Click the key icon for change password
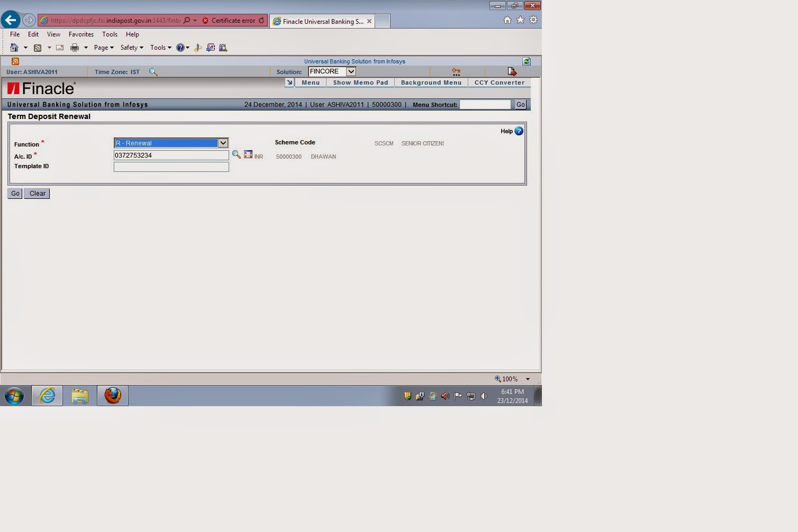 [456, 71]
